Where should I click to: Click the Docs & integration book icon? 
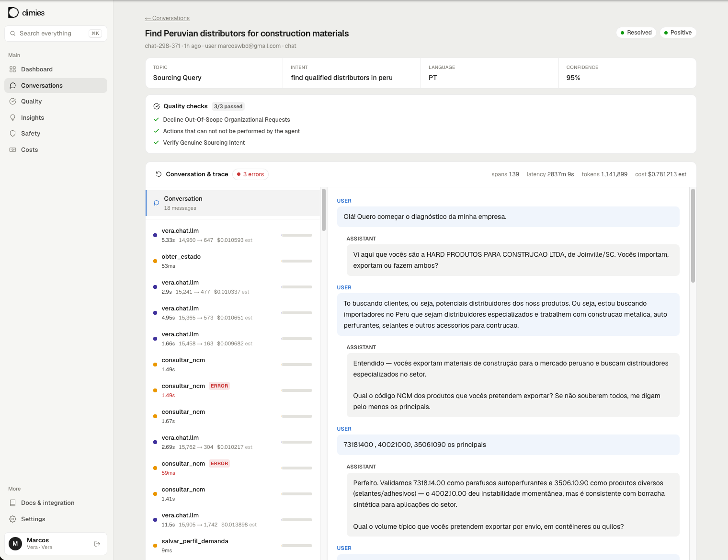point(13,503)
